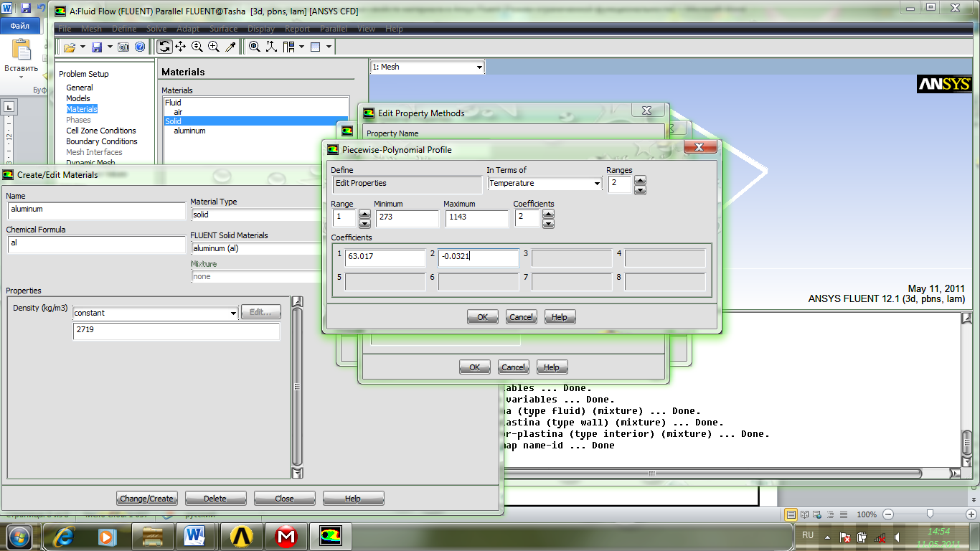Select the Pan (four-arrow) tool
Screen dimensions: 980x551
click(x=180, y=47)
